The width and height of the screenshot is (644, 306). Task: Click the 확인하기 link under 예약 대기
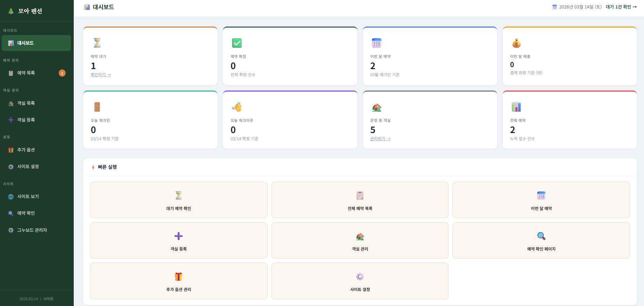101,75
